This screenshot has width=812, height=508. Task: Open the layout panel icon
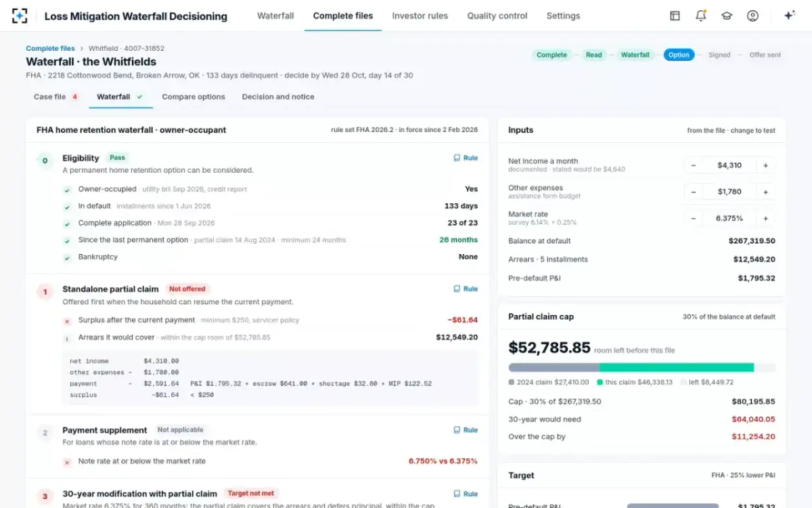[x=675, y=16]
